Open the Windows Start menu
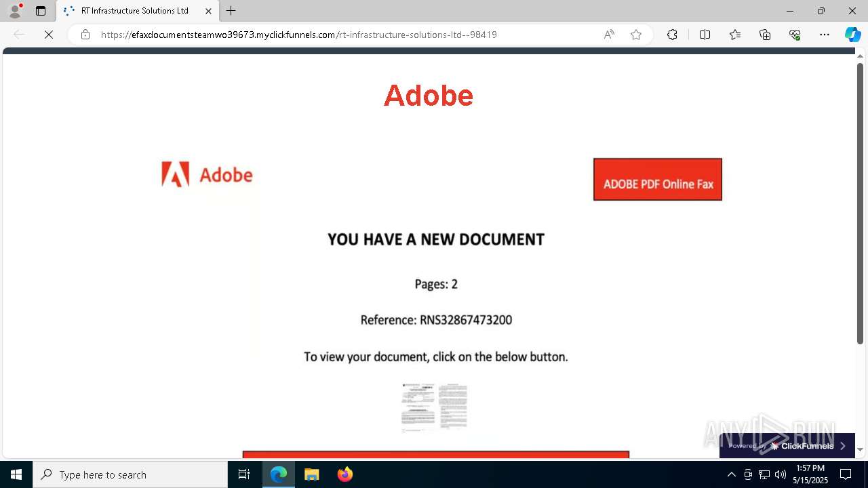The image size is (868, 488). [x=16, y=474]
